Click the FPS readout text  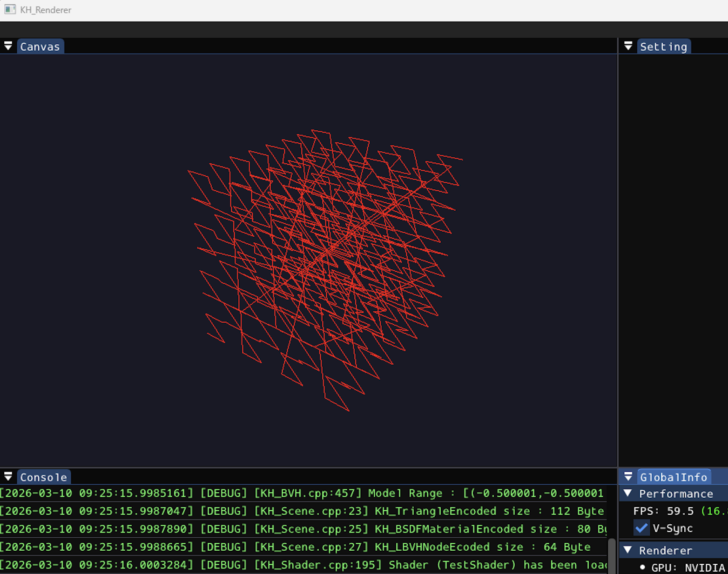point(680,511)
